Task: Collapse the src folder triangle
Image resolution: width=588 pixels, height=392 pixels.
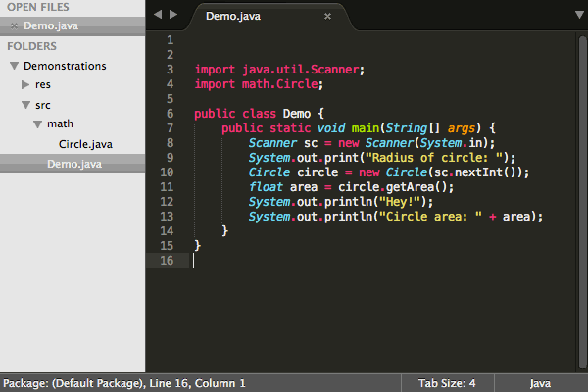Action: 26,105
